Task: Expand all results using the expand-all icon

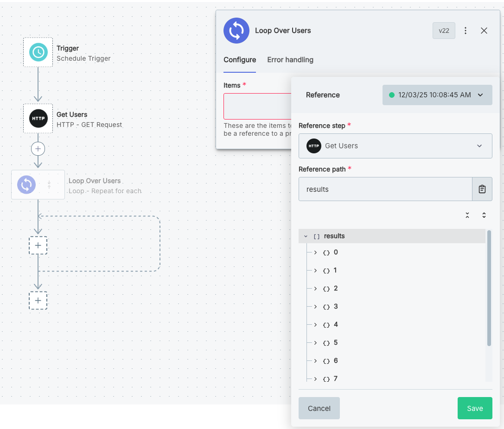Action: click(x=484, y=215)
